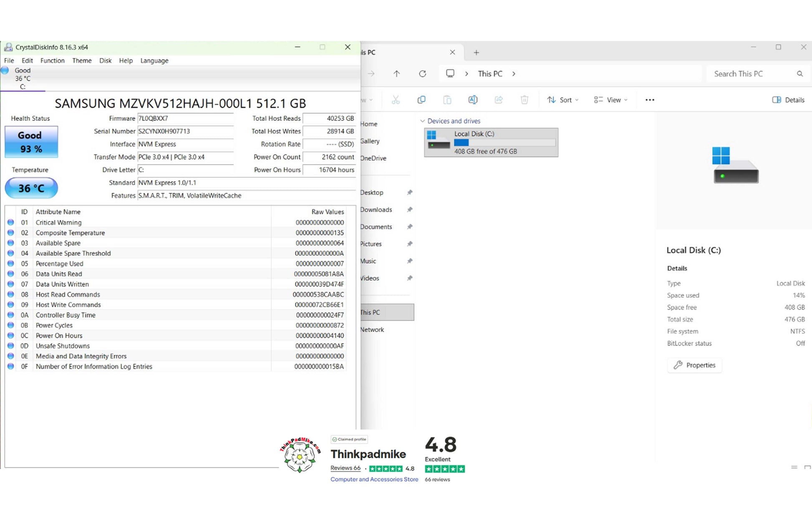The height and width of the screenshot is (510, 812).
Task: Click the Good 93 % health status button
Action: click(31, 142)
